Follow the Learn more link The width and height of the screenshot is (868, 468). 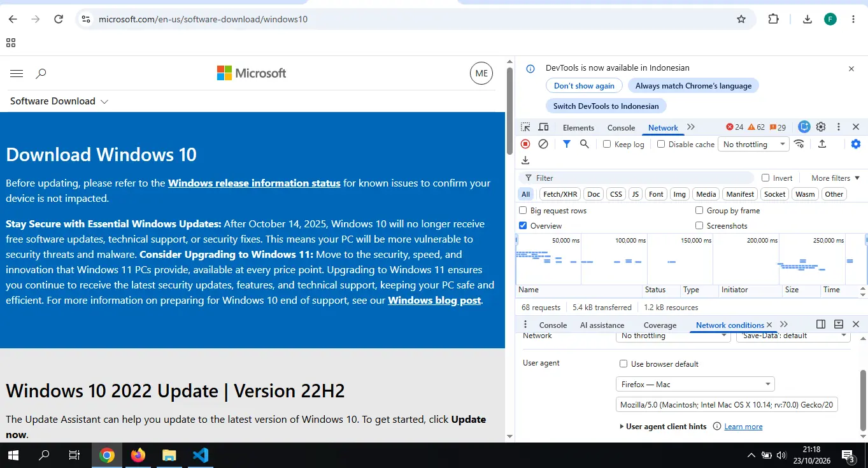click(743, 427)
